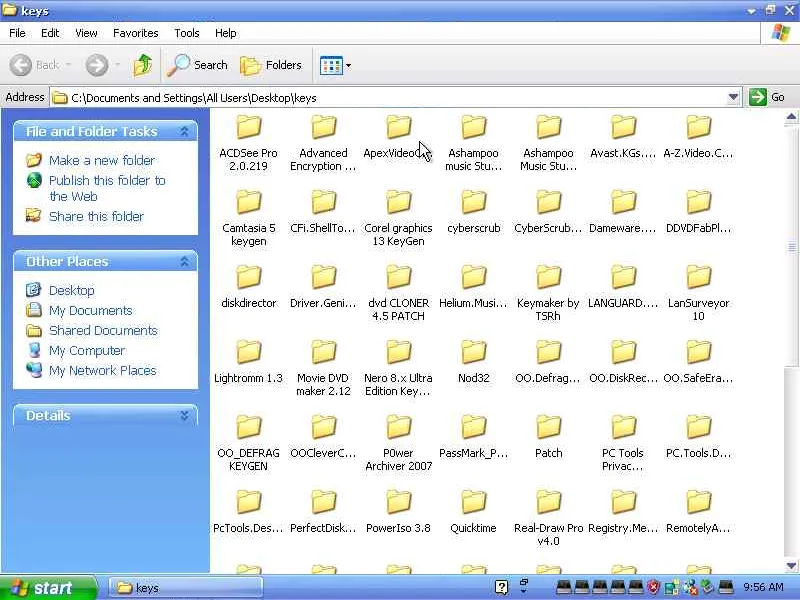The width and height of the screenshot is (800, 600).
Task: Open the Tools menu
Action: (187, 33)
